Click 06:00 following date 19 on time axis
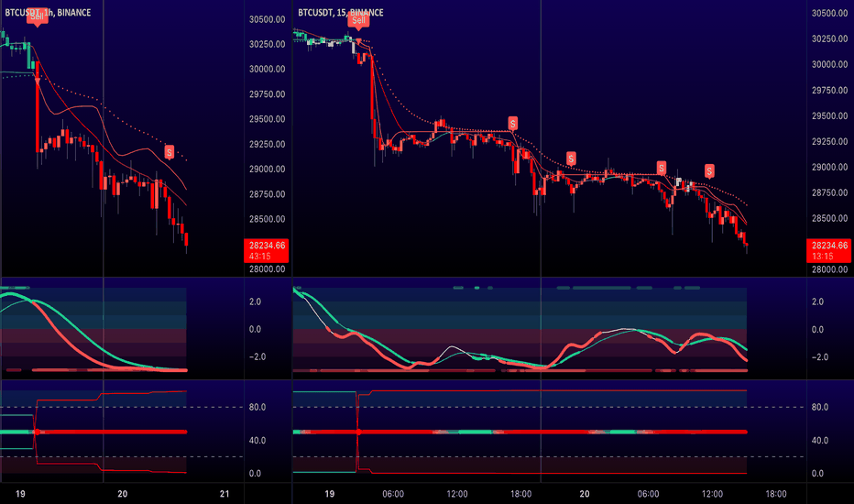 click(x=393, y=494)
